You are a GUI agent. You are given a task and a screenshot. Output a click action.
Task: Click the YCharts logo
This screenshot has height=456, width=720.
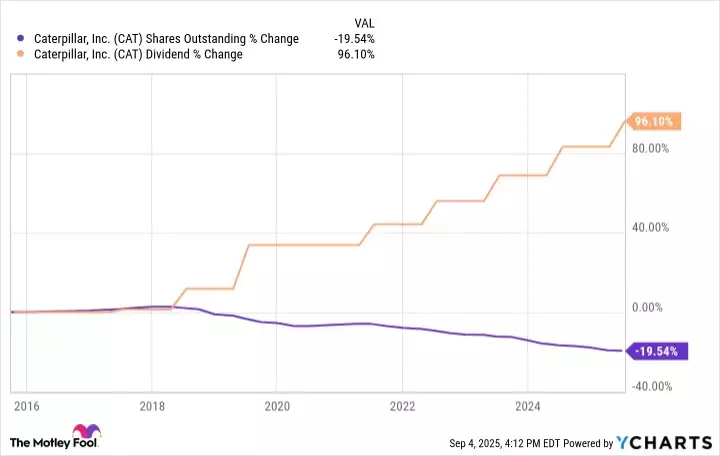coord(674,441)
